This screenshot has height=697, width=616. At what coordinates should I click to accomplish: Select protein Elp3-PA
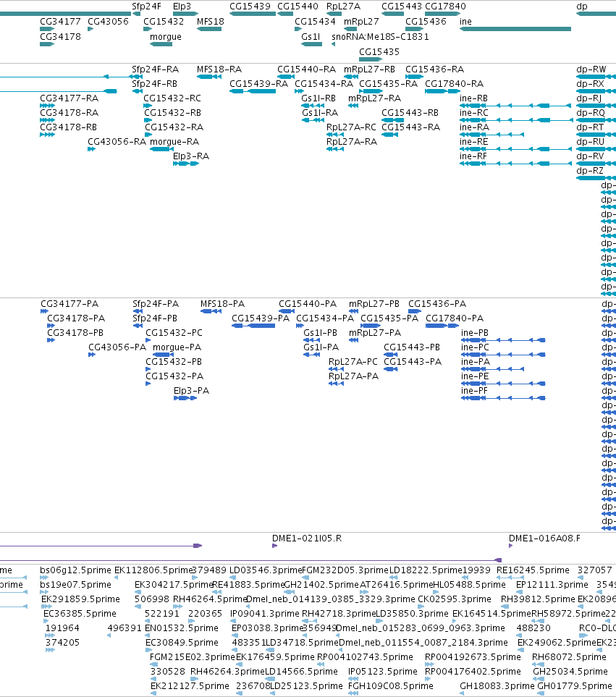point(192,391)
